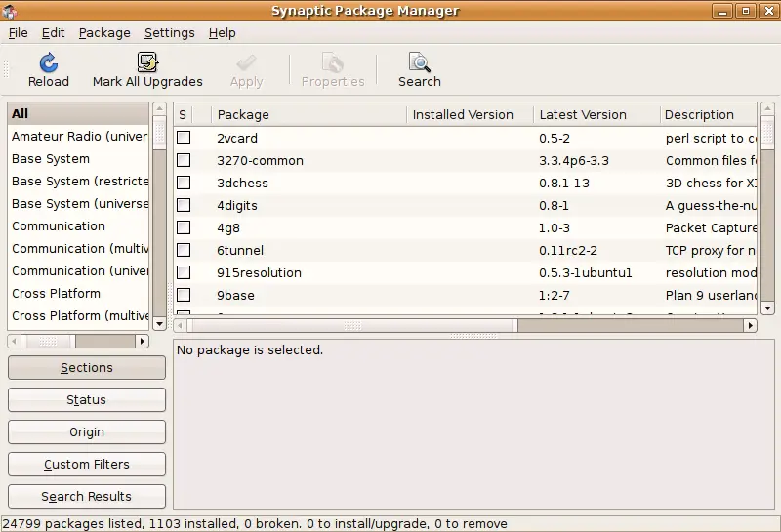
Task: Toggle the 4g8 package checkbox
Action: pyautogui.click(x=184, y=227)
